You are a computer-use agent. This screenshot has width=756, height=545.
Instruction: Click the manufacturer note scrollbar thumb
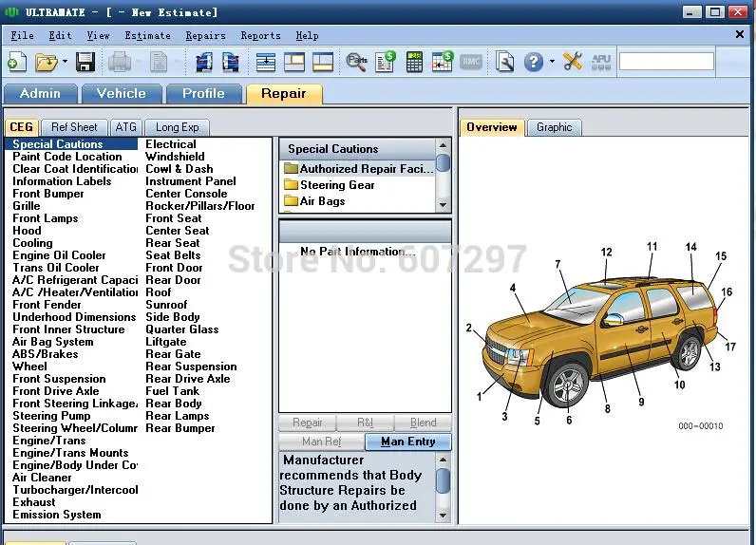[444, 481]
